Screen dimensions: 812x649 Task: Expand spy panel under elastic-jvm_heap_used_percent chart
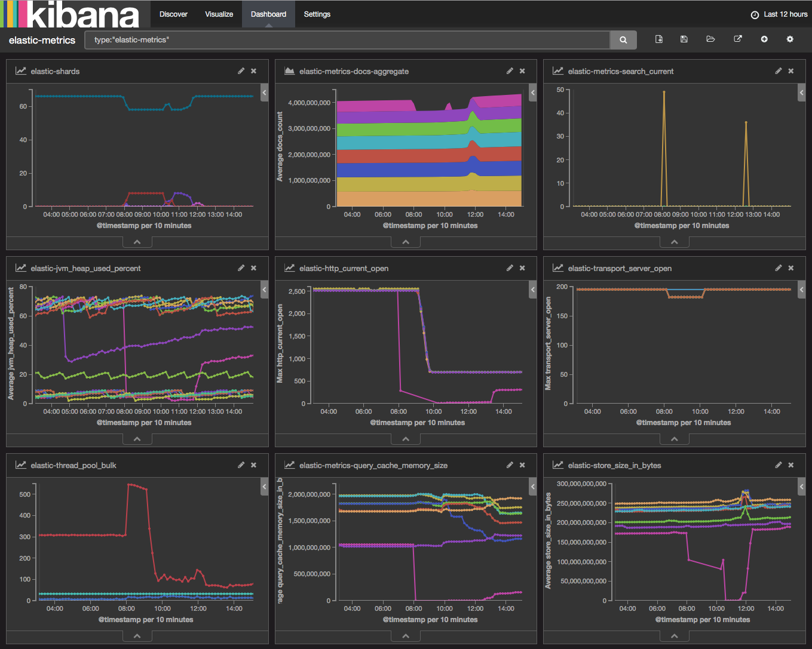coord(137,439)
